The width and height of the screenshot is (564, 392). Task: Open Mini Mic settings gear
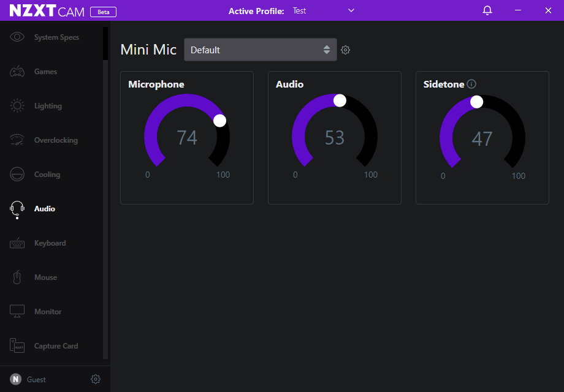coord(346,50)
